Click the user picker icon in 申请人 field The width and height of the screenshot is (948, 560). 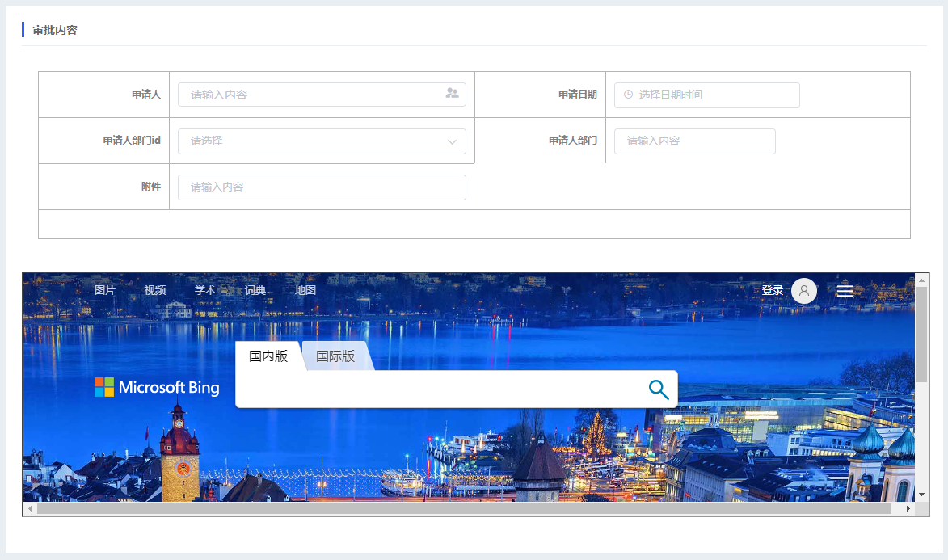pyautogui.click(x=452, y=94)
